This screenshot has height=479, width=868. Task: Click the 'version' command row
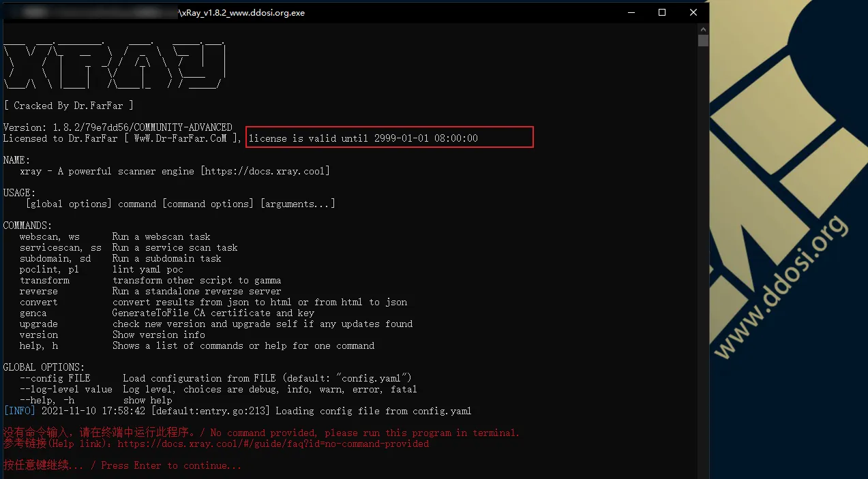tap(113, 335)
